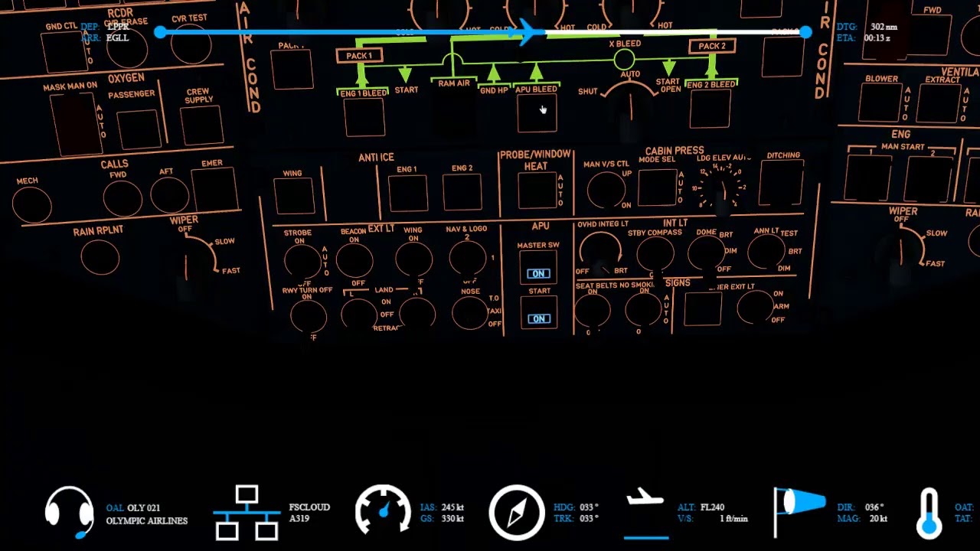Toggle the PACK 2 pushbutton

point(783,55)
